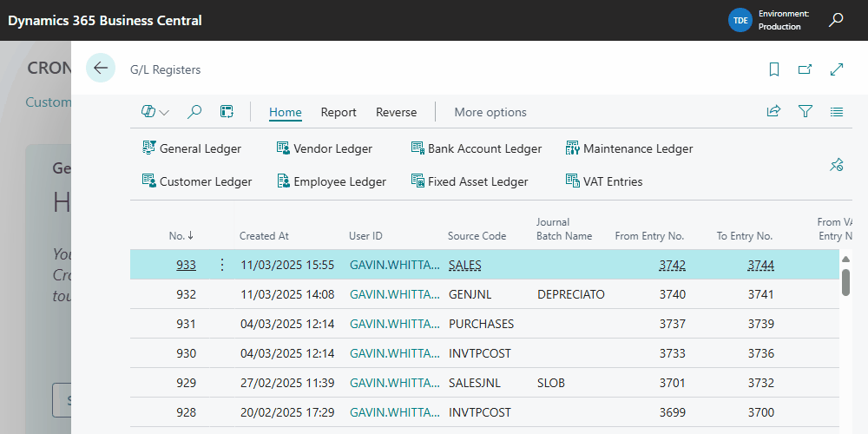Image resolution: width=868 pixels, height=434 pixels.
Task: Toggle the filter pane funnel icon
Action: click(x=806, y=112)
